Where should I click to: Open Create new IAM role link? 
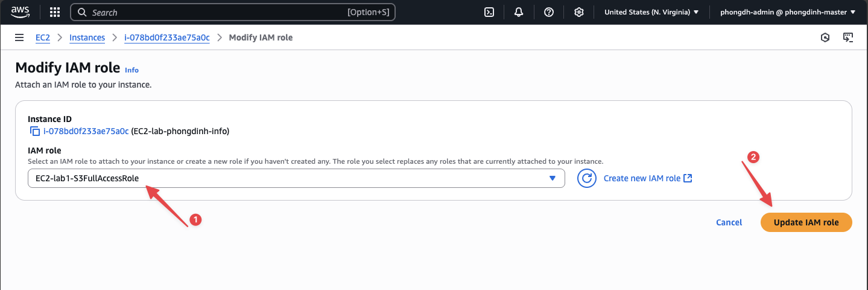point(648,178)
